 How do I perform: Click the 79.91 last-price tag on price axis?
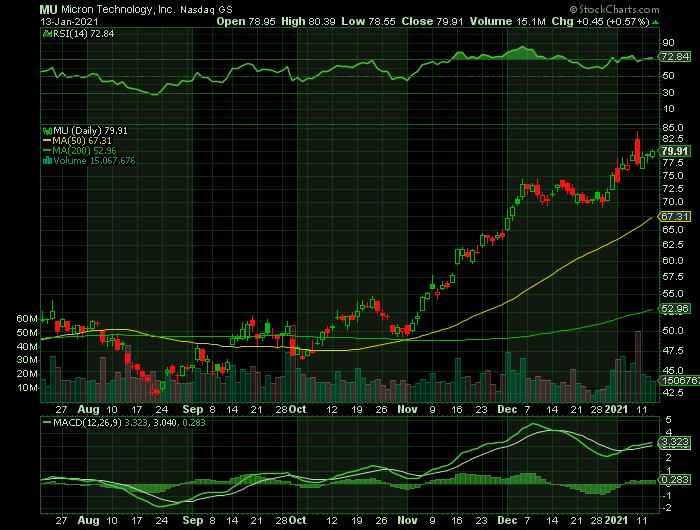(x=674, y=151)
